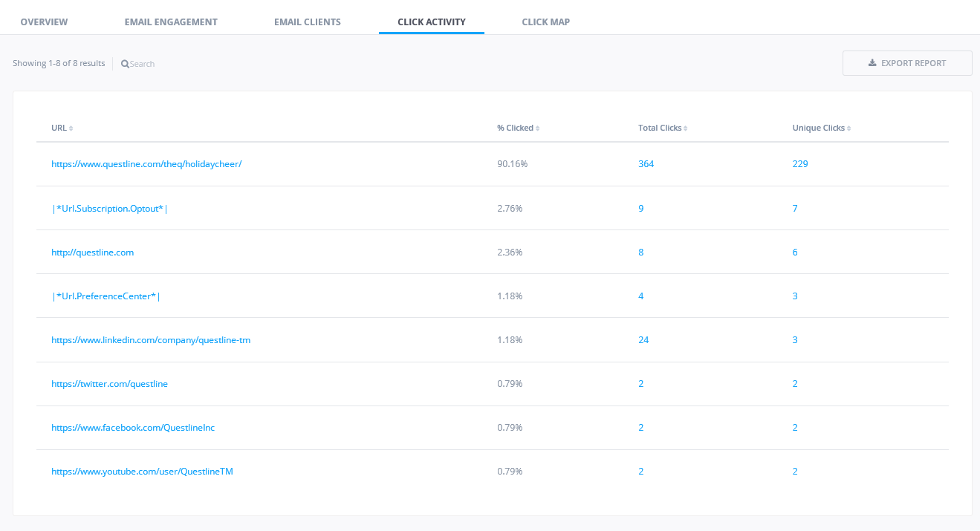Image resolution: width=980 pixels, height=531 pixels.
Task: Open the Subscription Optout URL link
Action: 110,209
